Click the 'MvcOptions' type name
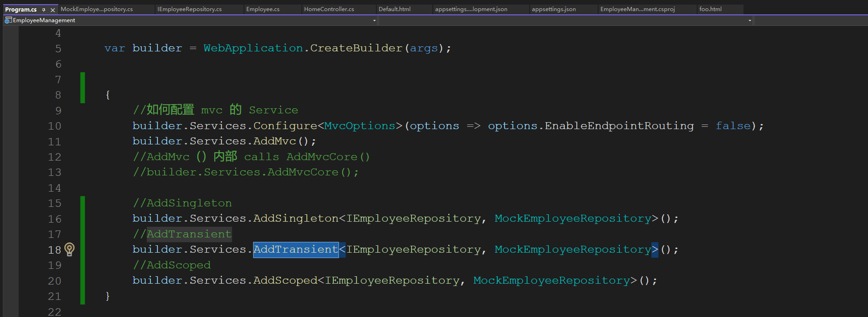868x317 pixels. coord(360,126)
